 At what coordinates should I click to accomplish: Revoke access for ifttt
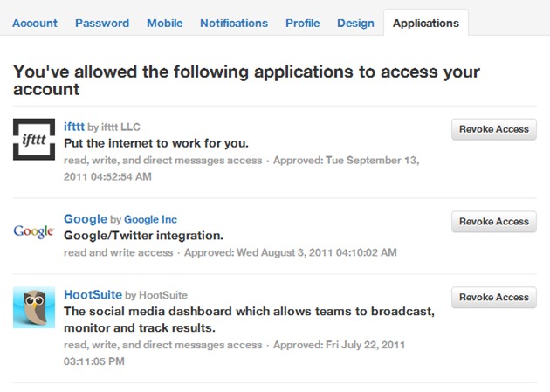[493, 129]
